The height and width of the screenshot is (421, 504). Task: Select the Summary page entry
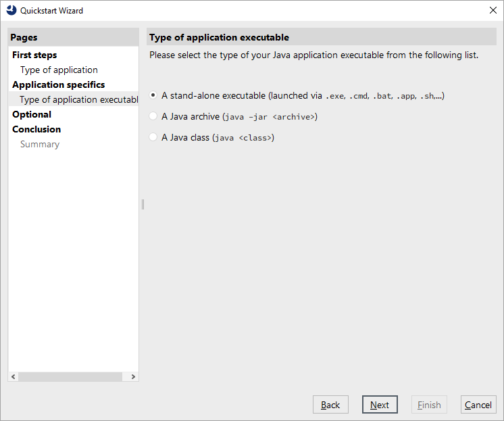[40, 144]
